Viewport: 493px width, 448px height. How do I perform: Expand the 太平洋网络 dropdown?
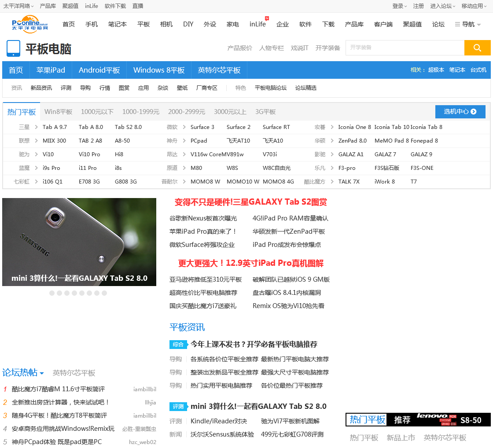click(18, 6)
